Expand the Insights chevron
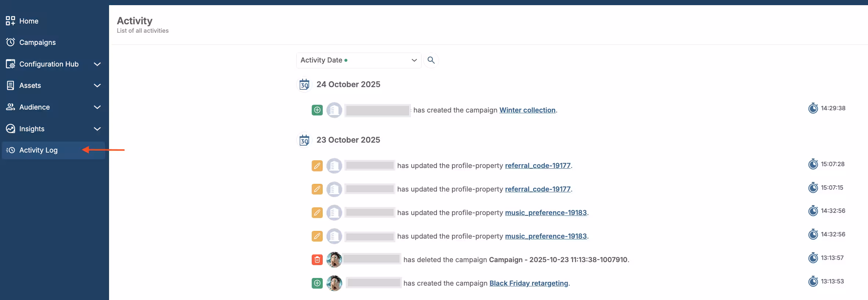The image size is (868, 300). click(x=97, y=129)
